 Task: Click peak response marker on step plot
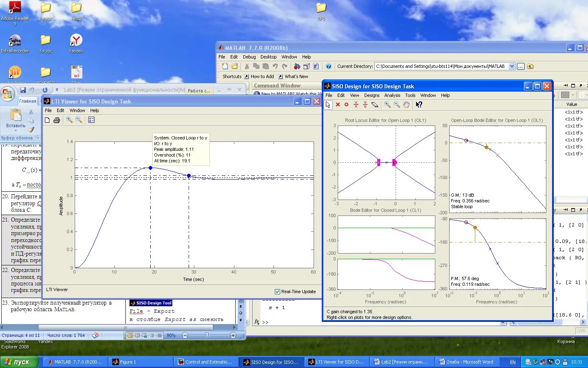[150, 168]
